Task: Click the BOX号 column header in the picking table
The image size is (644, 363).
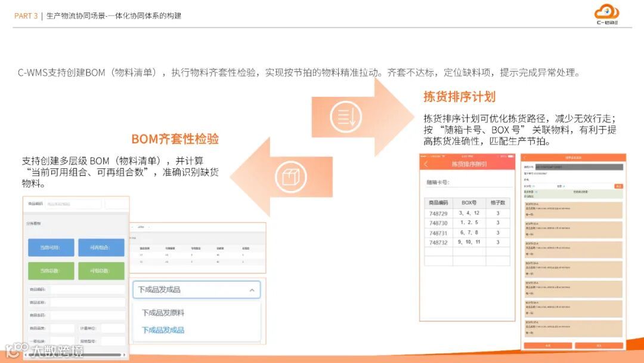Action: tap(469, 202)
